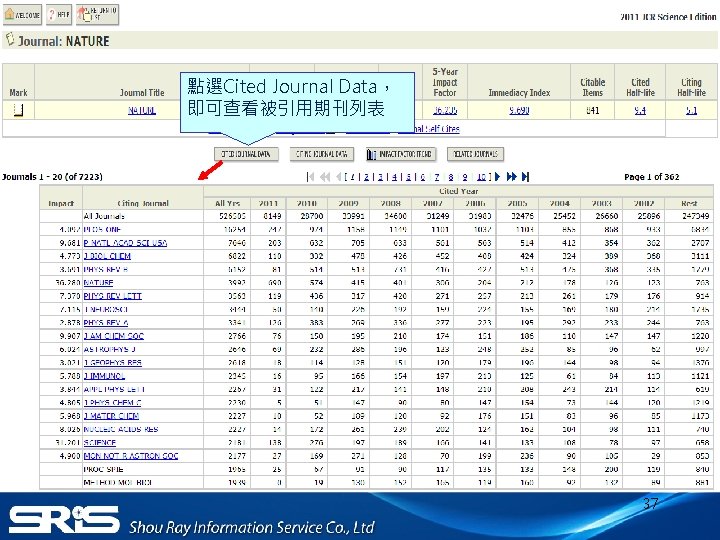Image resolution: width=720 pixels, height=540 pixels.
Task: Open citing journal J MATER CHEM
Action: pyautogui.click(x=111, y=416)
